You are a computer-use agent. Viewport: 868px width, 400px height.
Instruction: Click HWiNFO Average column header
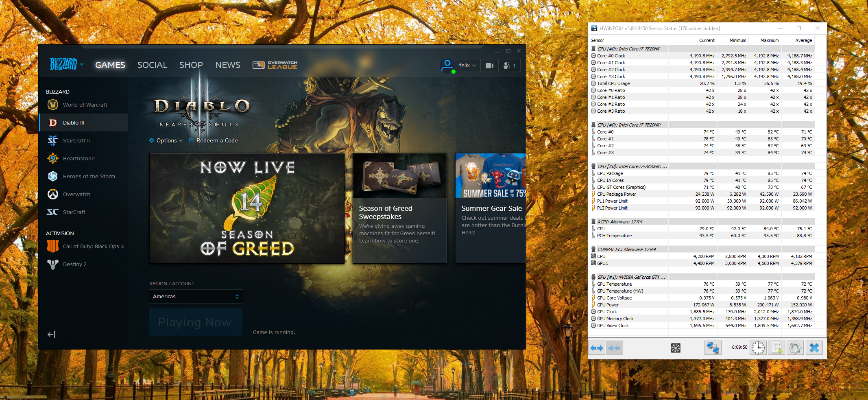click(x=798, y=40)
